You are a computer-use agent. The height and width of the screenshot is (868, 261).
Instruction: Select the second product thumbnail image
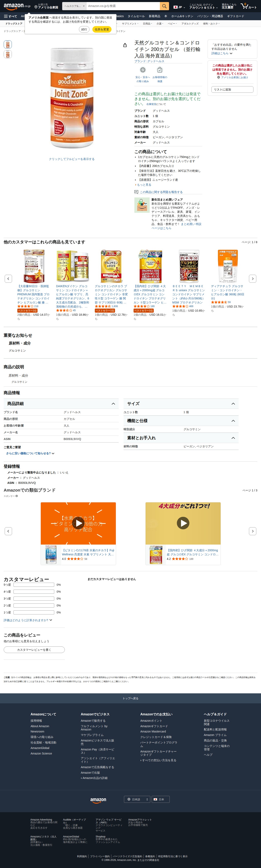coord(8,54)
